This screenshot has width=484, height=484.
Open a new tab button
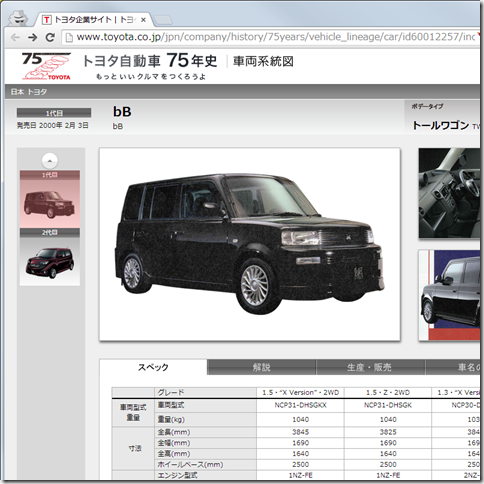coord(163,20)
